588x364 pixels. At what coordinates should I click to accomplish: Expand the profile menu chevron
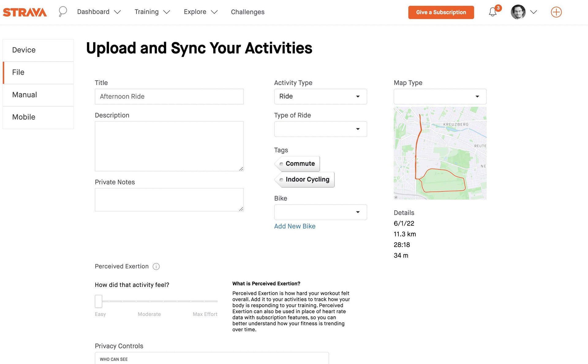point(533,12)
